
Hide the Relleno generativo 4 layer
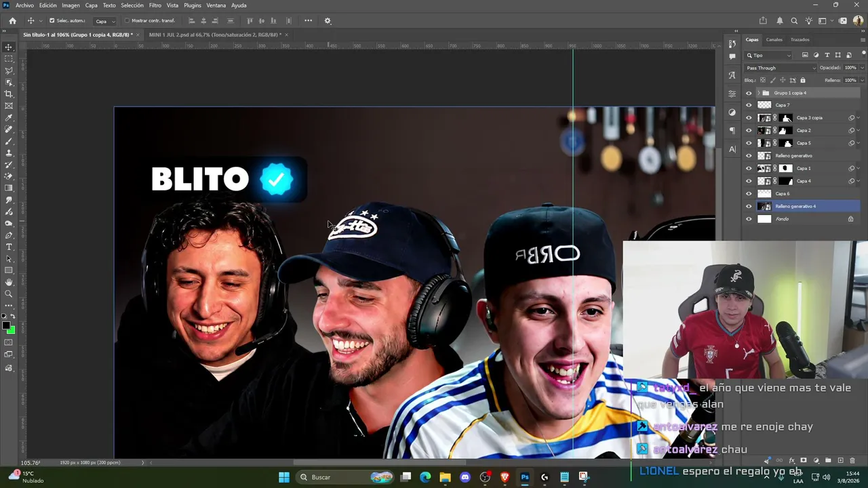pos(749,206)
